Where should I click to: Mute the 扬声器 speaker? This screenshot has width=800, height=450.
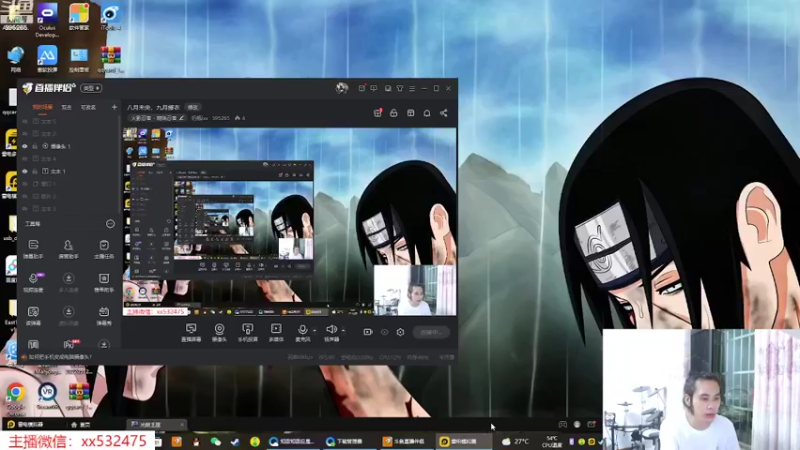[332, 333]
